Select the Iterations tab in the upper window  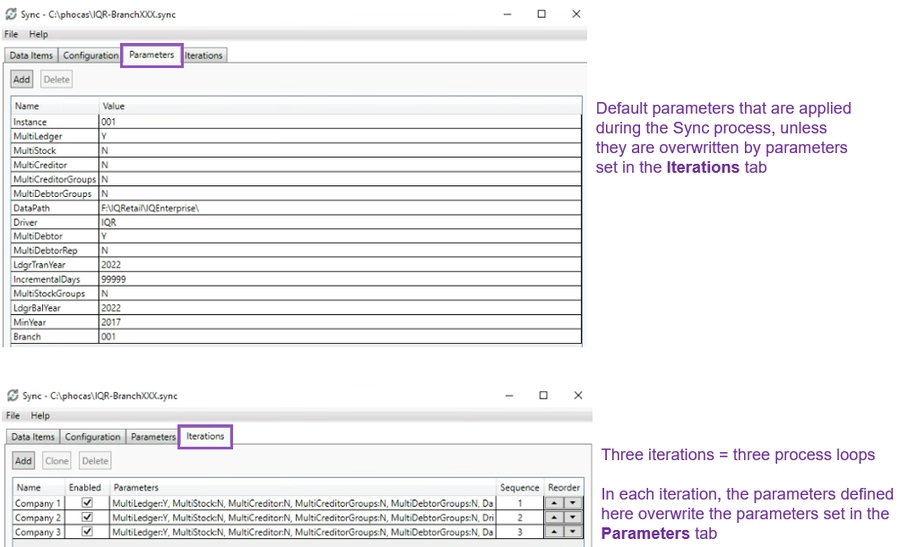[x=204, y=56]
